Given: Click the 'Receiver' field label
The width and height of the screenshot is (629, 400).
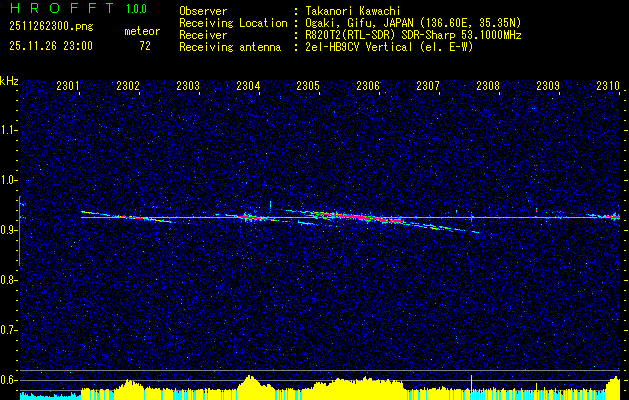Looking at the screenshot, I should [203, 35].
